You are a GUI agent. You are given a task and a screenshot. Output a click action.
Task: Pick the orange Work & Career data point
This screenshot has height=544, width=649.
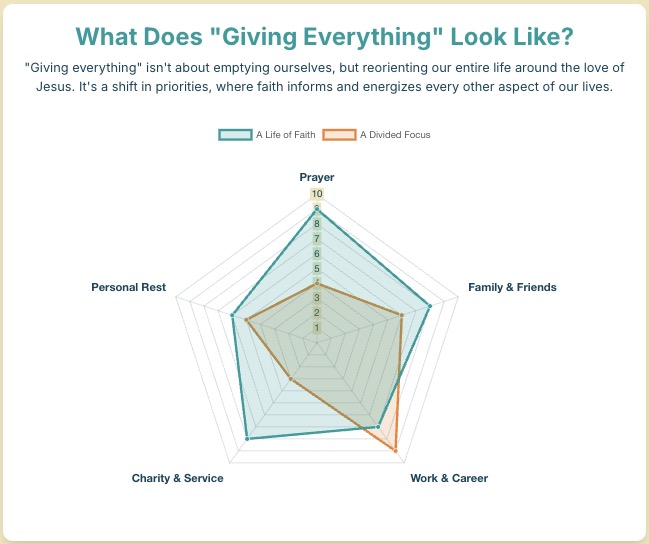396,451
